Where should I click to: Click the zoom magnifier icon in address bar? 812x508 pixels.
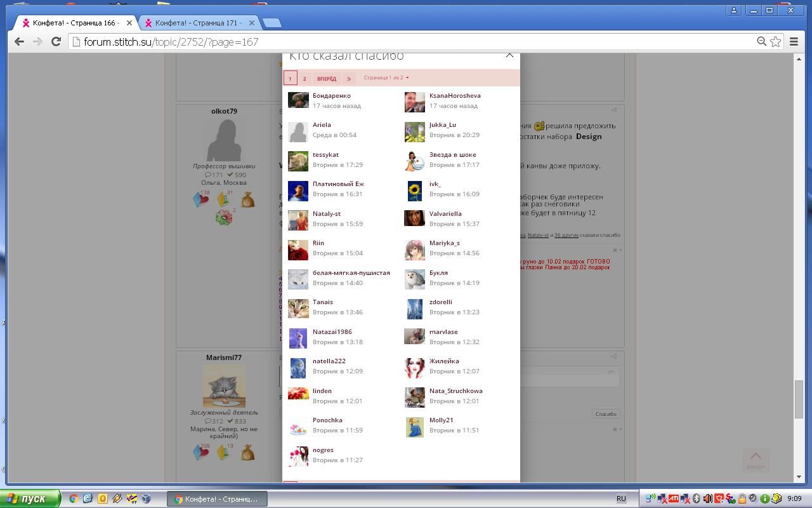761,42
